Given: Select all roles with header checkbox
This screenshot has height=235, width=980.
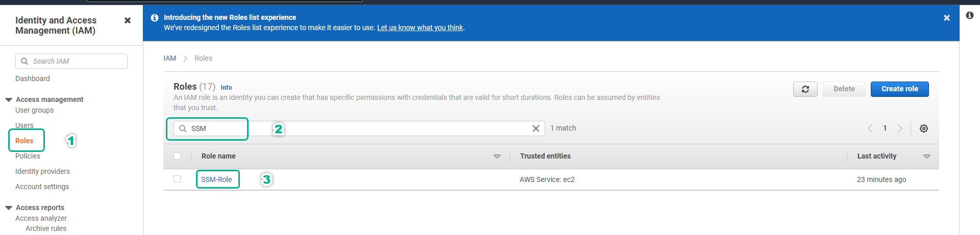Looking at the screenshot, I should point(177,156).
